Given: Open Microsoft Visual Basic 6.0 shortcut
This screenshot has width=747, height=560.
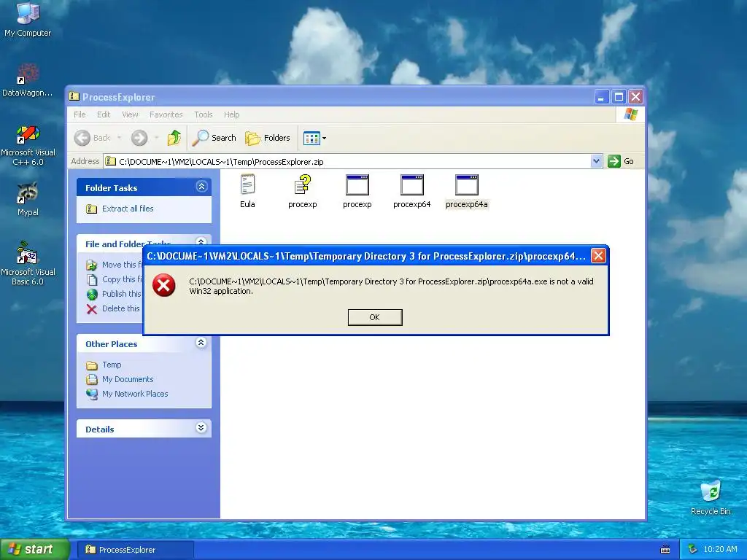Looking at the screenshot, I should 28,263.
